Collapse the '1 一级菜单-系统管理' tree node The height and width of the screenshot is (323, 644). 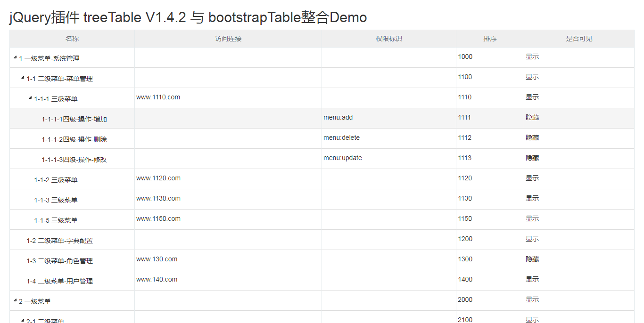pyautogui.click(x=15, y=57)
